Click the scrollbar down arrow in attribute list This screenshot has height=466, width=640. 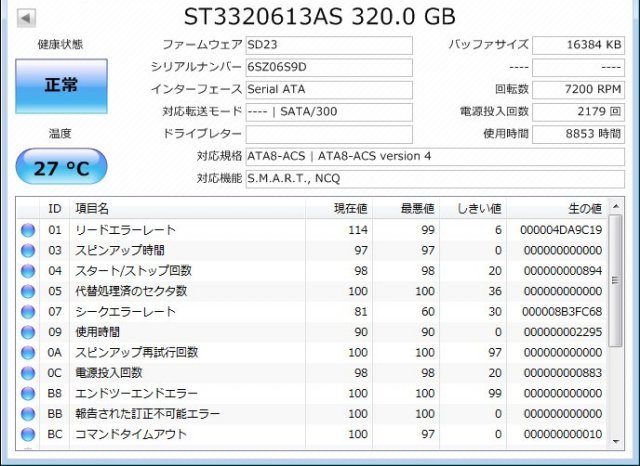tap(616, 442)
